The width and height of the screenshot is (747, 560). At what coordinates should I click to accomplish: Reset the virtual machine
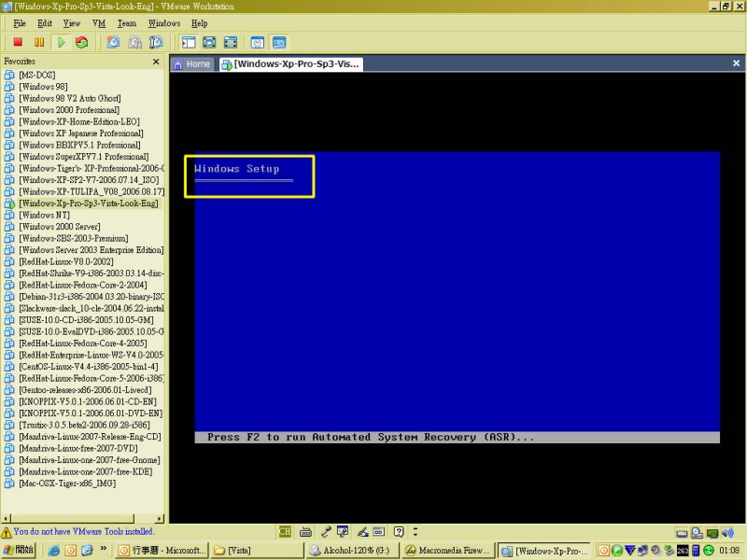tap(82, 42)
